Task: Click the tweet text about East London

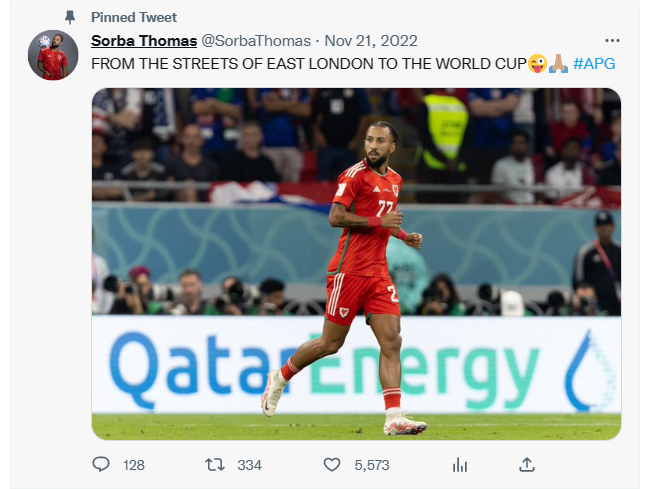Action: pyautogui.click(x=309, y=64)
